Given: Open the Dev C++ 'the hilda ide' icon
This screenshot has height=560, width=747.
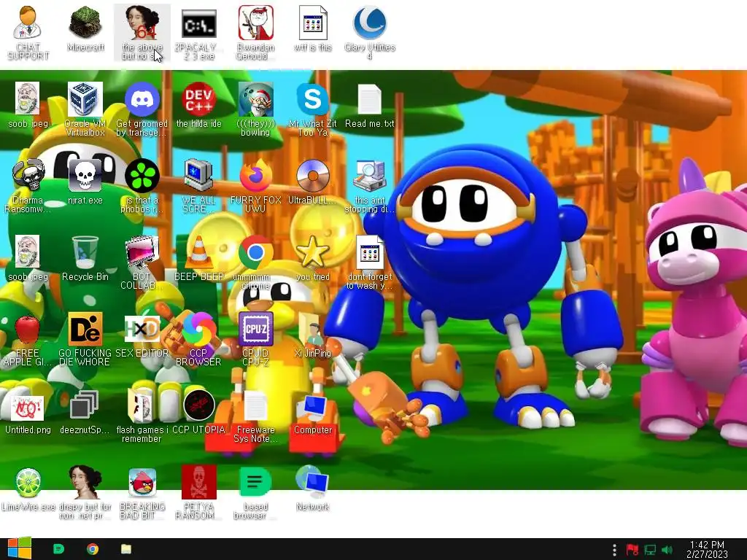Looking at the screenshot, I should tap(199, 99).
